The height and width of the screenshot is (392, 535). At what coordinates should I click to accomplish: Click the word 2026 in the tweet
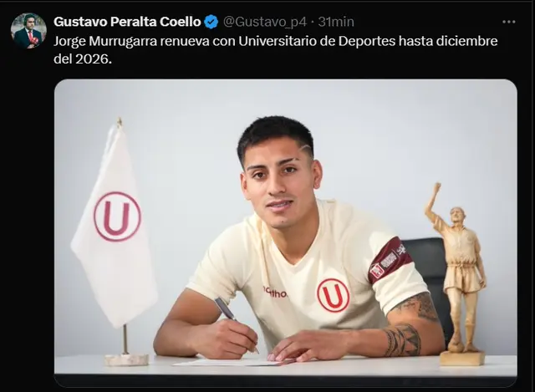tap(93, 59)
